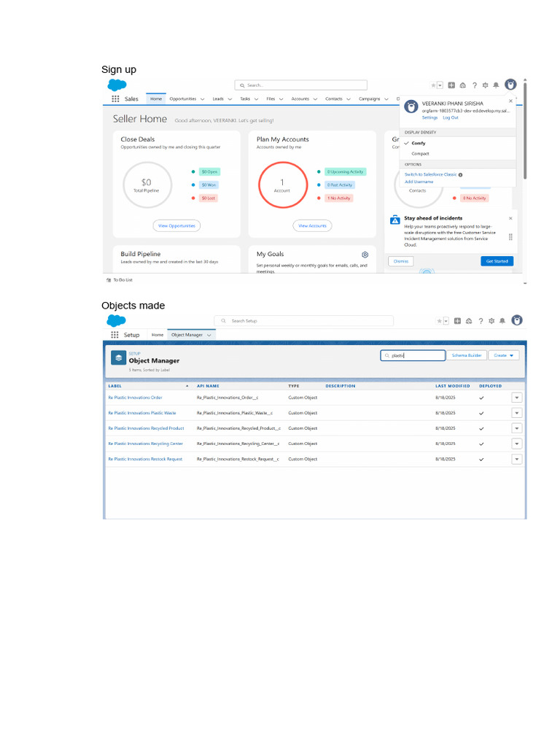Click the $0 Open pipeline badge
Viewport: 560px width, 747px height.
click(x=209, y=172)
